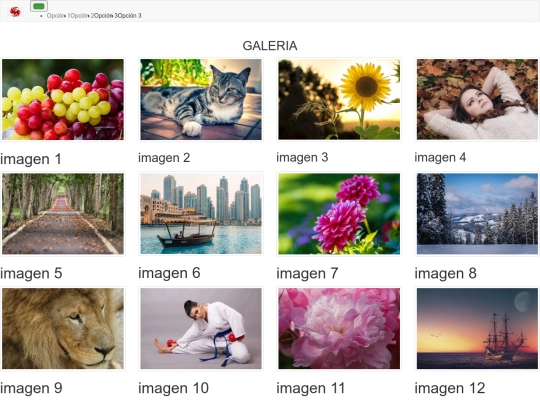Open the tree-lined road thumbnail
The width and height of the screenshot is (540, 405).
(63, 214)
